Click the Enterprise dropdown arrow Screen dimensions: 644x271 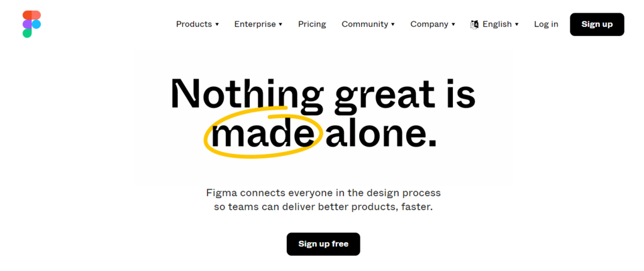pos(280,25)
